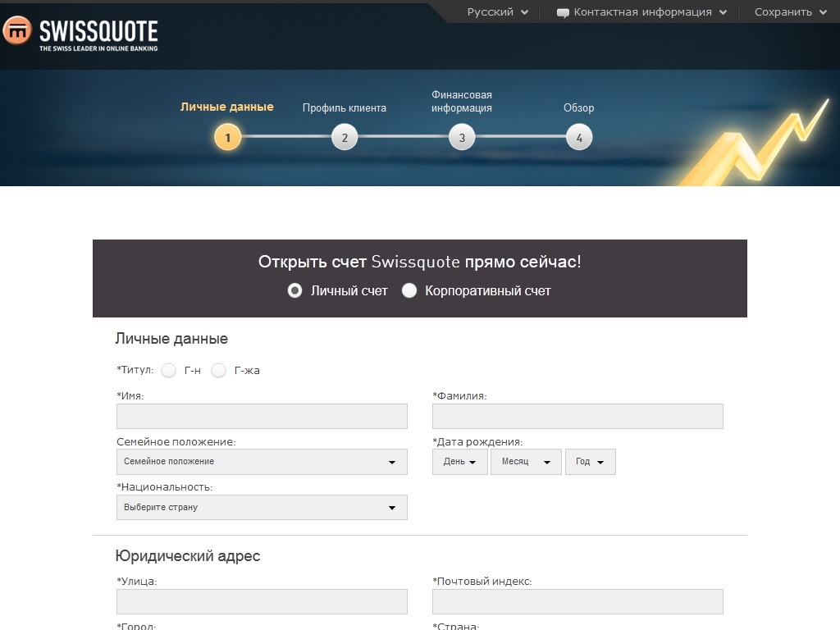This screenshot has height=630, width=840.
Task: Select the Личный счет radio button
Action: (295, 290)
